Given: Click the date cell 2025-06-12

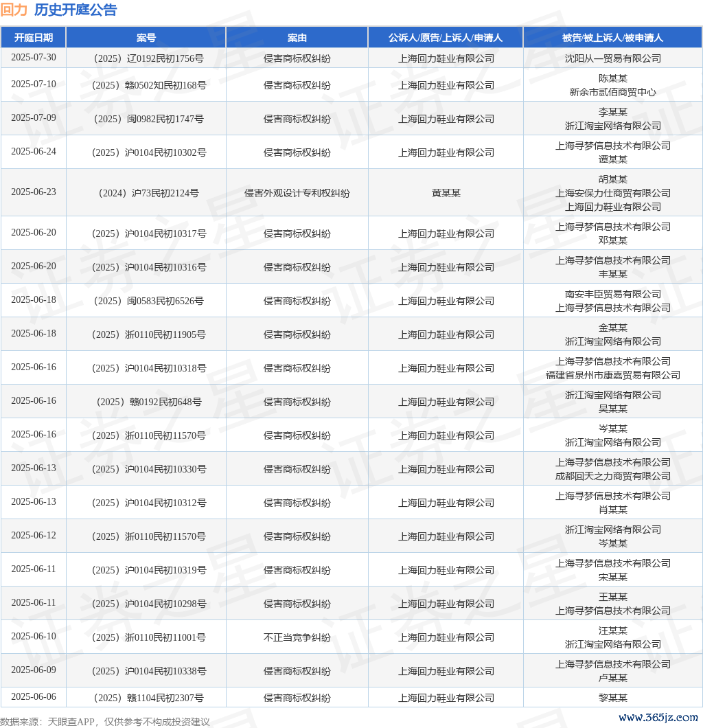Looking at the screenshot, I should [x=34, y=535].
